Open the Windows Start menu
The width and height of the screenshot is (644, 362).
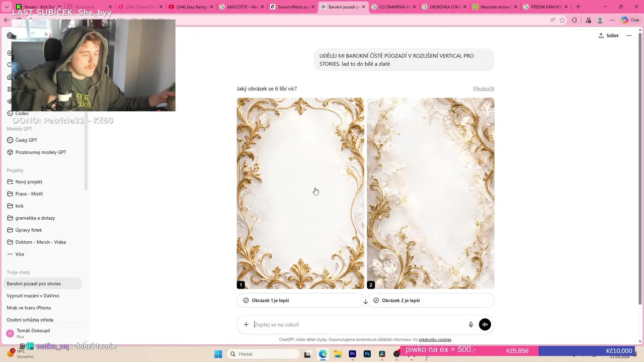click(x=218, y=354)
